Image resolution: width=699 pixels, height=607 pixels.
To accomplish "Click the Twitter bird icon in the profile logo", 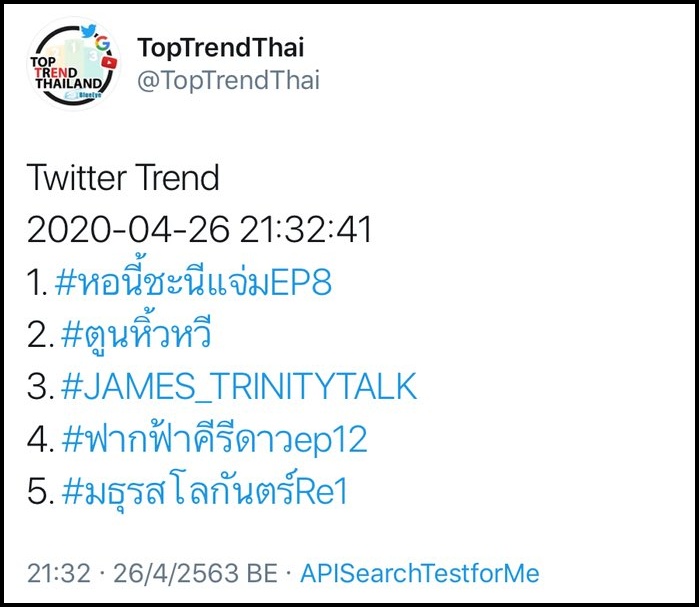I will point(88,30).
